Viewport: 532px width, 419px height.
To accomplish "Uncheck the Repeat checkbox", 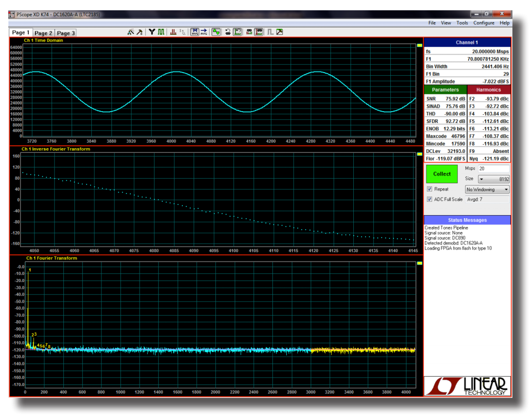I will click(x=430, y=189).
